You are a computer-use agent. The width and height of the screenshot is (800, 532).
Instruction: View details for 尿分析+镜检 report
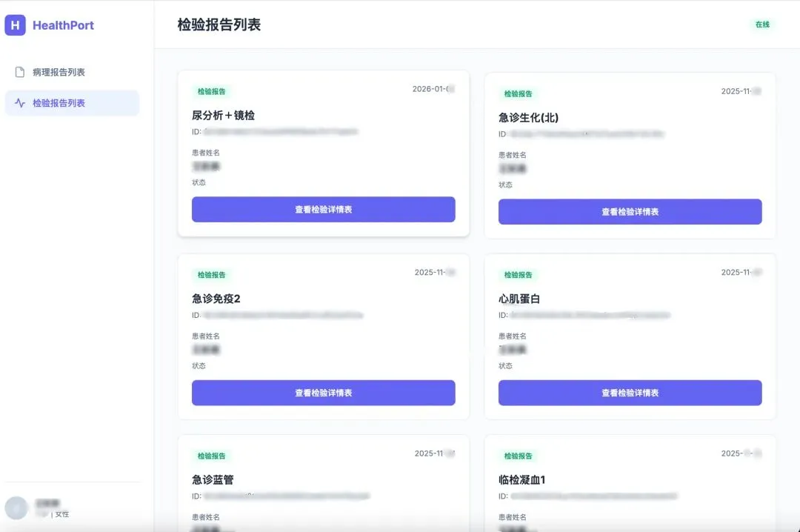[324, 210]
